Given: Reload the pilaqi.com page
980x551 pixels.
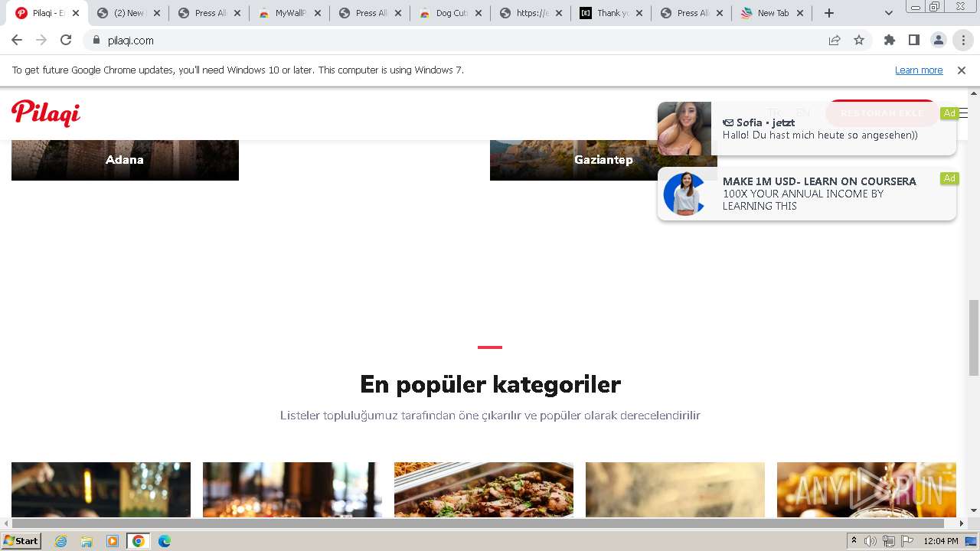Looking at the screenshot, I should coord(66,41).
